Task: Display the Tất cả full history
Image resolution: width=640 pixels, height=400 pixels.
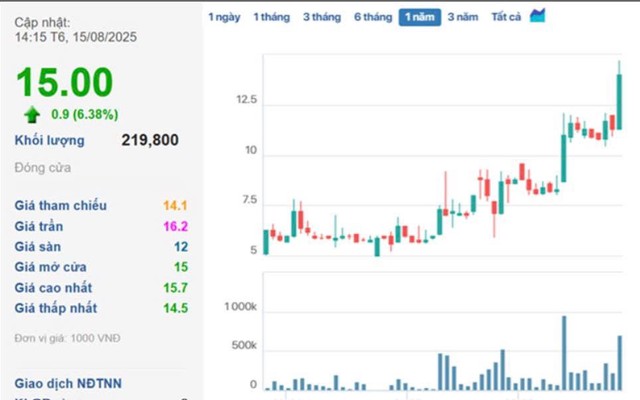Action: click(504, 17)
